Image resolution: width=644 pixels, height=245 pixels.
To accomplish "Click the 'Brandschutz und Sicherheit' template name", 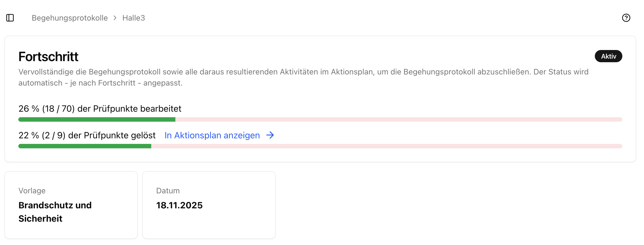I will (x=55, y=212).
